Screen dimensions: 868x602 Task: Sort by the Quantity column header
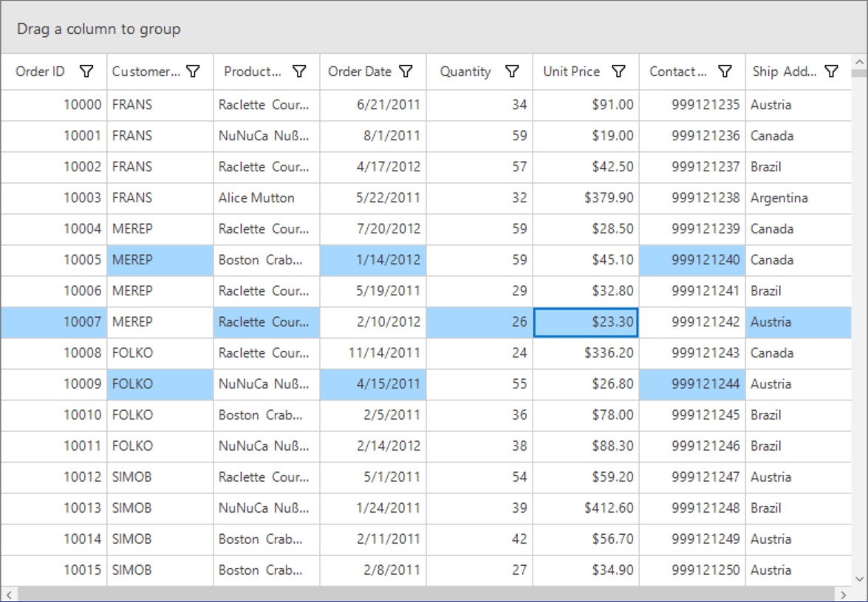[x=465, y=72]
